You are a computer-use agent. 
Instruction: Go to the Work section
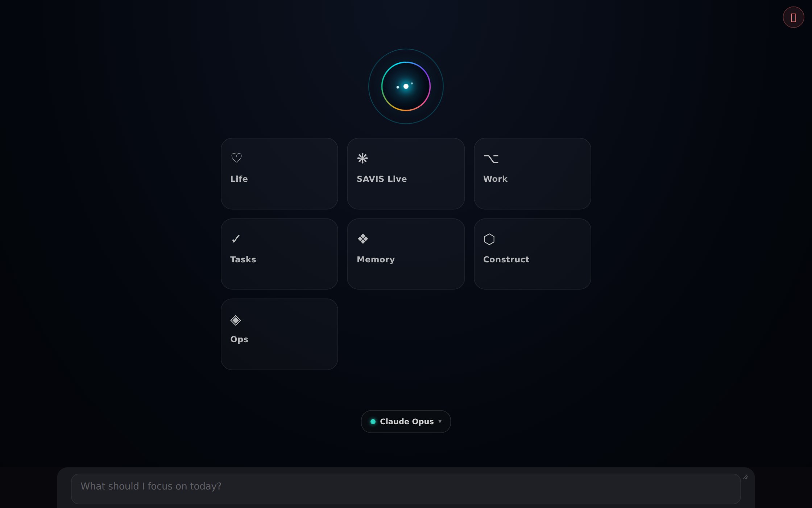coord(533,173)
